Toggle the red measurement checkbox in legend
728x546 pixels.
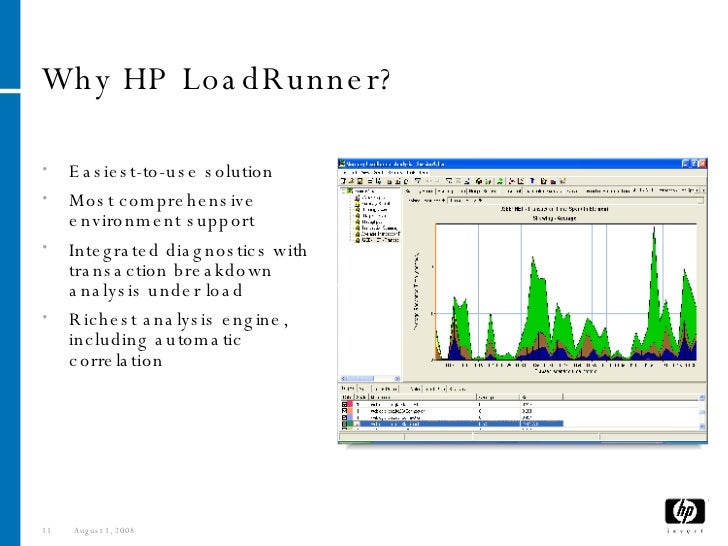[x=344, y=404]
